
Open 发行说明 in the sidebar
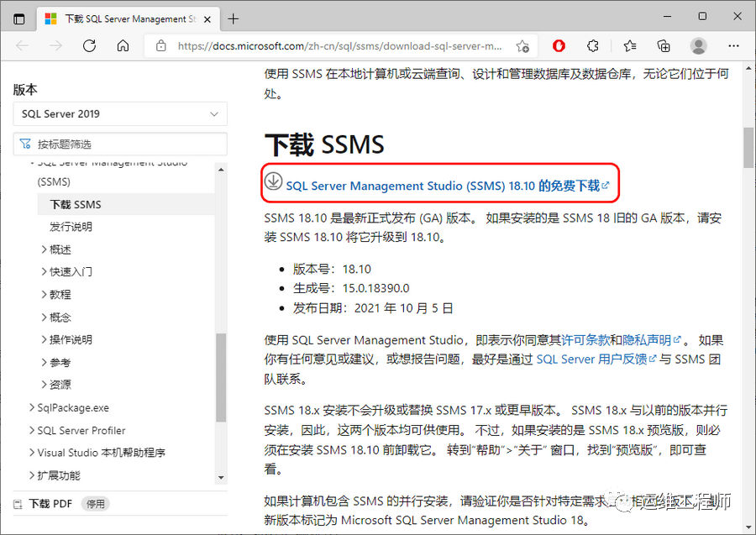pyautogui.click(x=71, y=227)
